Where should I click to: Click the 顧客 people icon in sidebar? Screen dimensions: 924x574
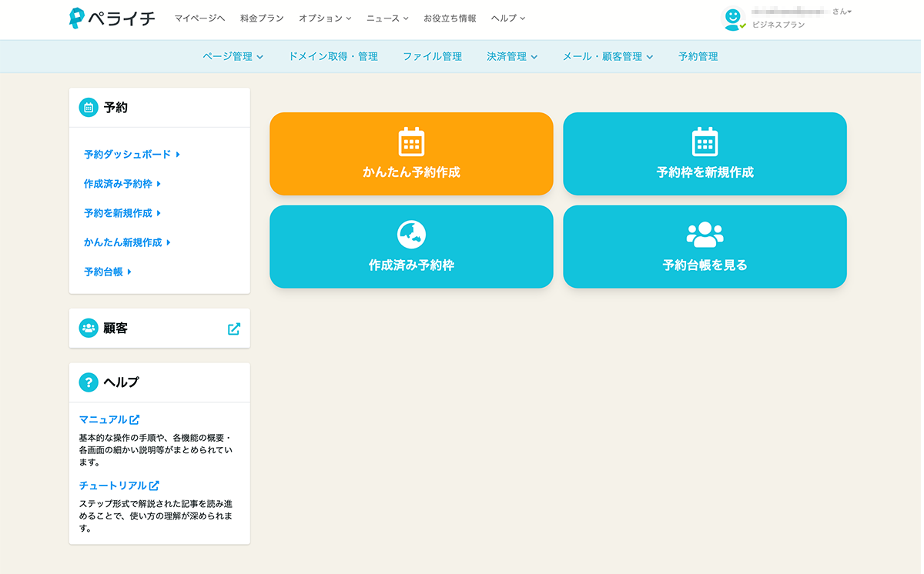click(89, 329)
